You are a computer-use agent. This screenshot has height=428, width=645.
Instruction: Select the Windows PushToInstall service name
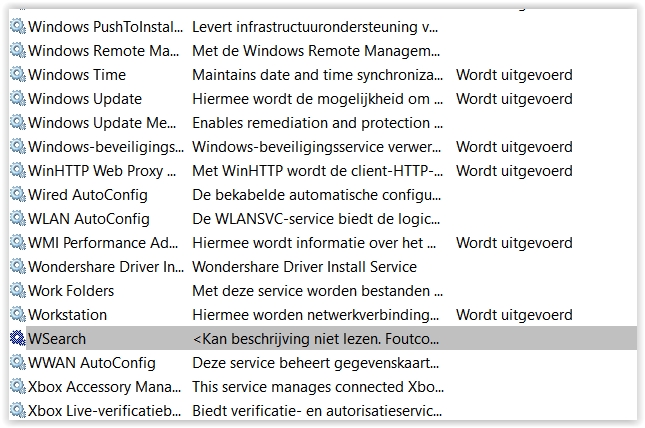(x=105, y=27)
